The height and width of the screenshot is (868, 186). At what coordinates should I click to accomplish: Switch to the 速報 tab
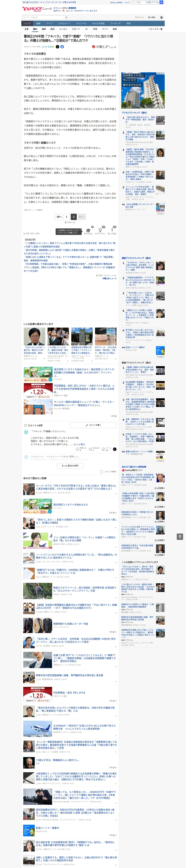[x=38, y=24]
